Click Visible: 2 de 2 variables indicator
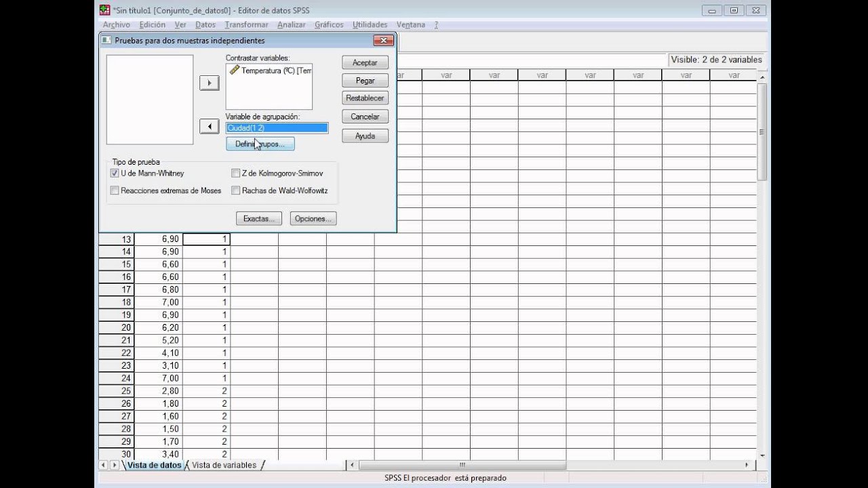Image resolution: width=868 pixels, height=488 pixels. pyautogui.click(x=716, y=60)
